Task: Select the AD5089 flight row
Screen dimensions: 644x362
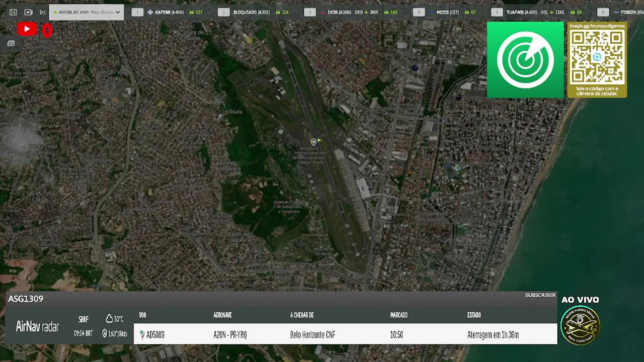Action: pyautogui.click(x=346, y=334)
